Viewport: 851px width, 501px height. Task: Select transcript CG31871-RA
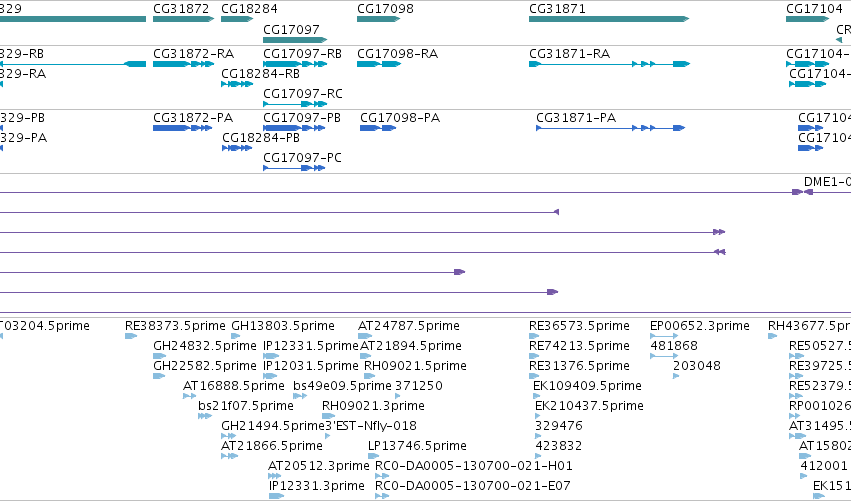click(609, 64)
